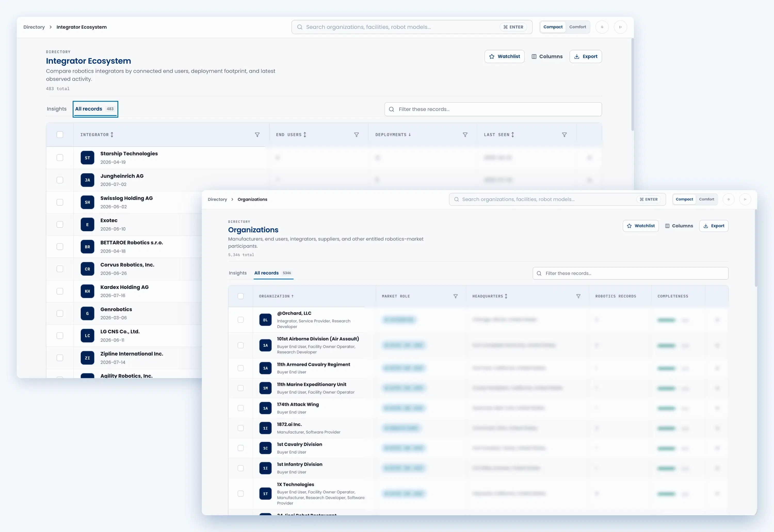Sort by Organization column header
The width and height of the screenshot is (774, 532).
[x=276, y=296]
